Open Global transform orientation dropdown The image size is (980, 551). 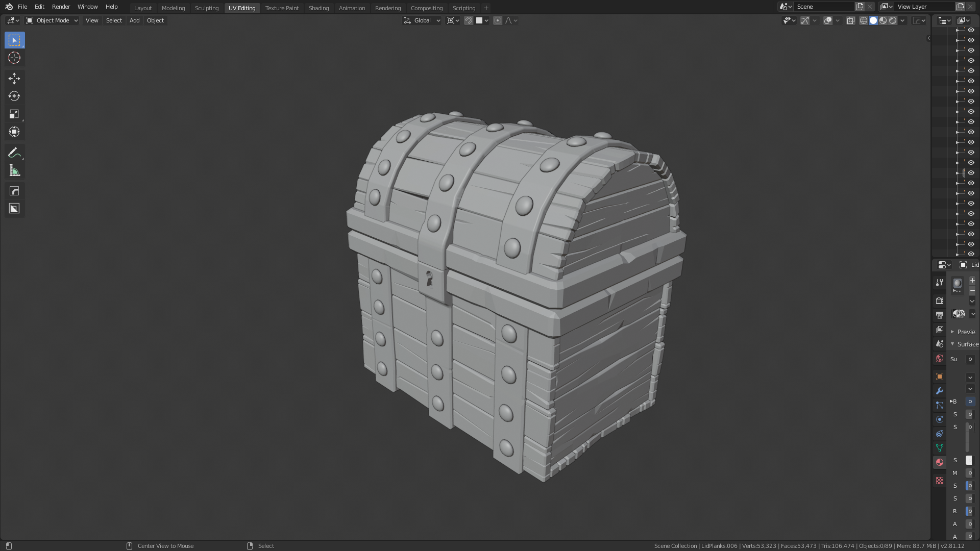(x=422, y=20)
